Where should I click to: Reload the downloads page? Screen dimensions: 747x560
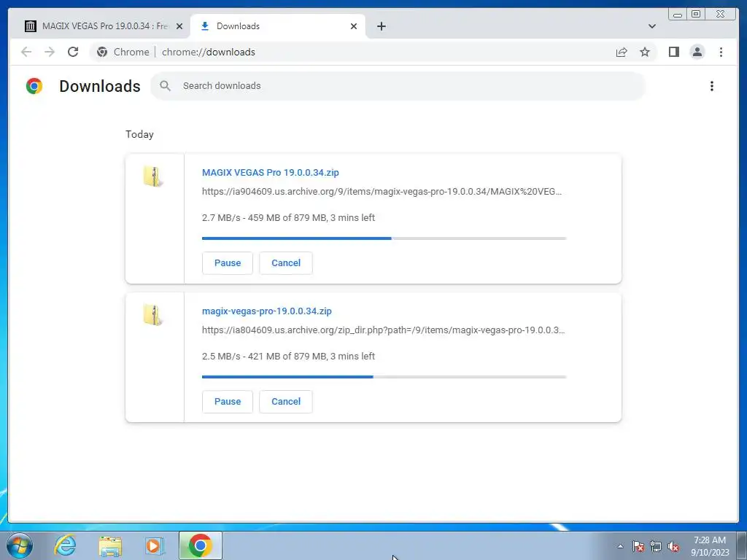point(73,52)
